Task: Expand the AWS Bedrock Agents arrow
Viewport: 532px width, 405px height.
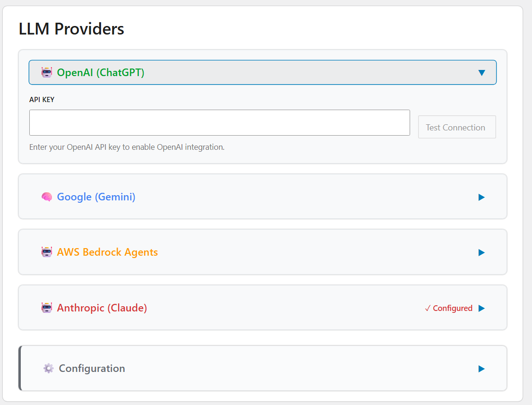Action: (x=481, y=252)
